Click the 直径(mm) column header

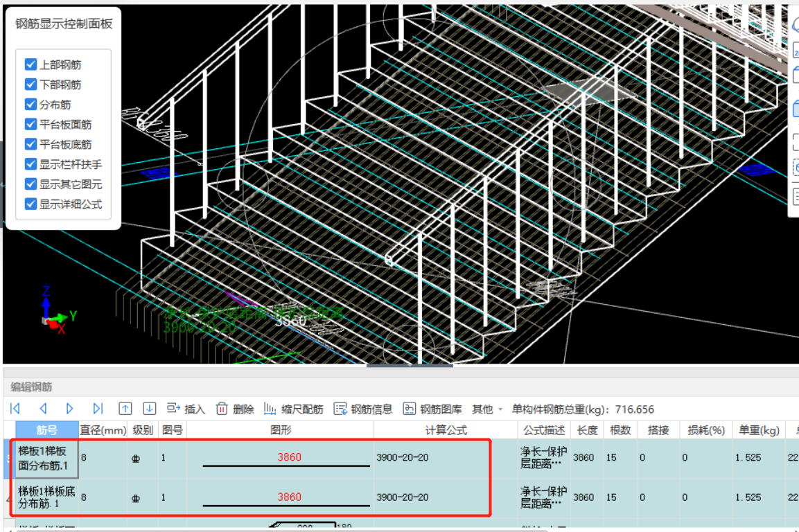[103, 430]
